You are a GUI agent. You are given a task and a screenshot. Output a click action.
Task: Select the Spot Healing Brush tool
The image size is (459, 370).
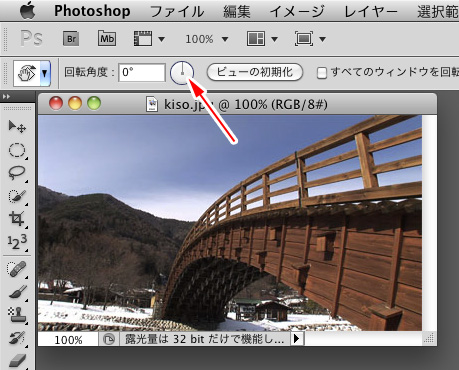[x=17, y=269]
